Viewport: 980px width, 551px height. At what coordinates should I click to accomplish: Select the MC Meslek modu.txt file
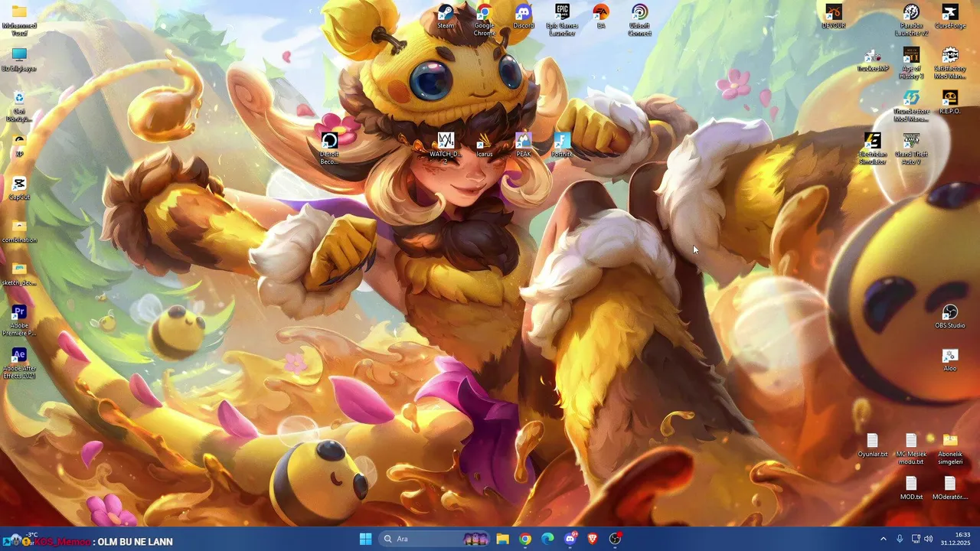[911, 449]
